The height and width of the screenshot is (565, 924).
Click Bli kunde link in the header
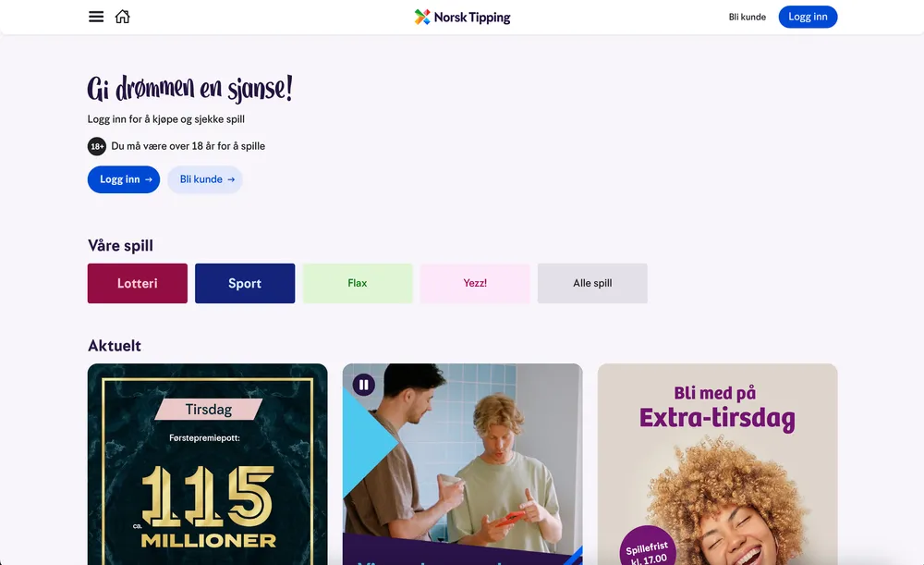pyautogui.click(x=747, y=17)
